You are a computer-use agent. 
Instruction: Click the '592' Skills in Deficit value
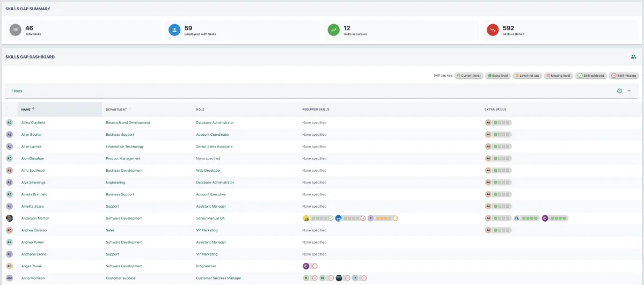(x=508, y=28)
